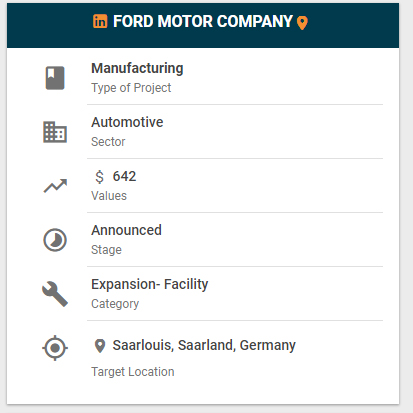Click the crosshair icon for Target Location
Screen dimensions: 413x413
click(x=55, y=348)
